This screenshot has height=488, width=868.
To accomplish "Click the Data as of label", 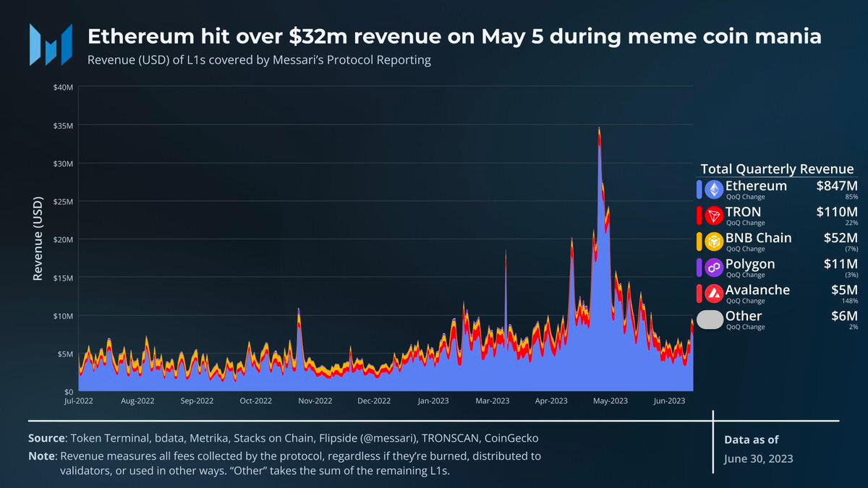I will [x=752, y=440].
